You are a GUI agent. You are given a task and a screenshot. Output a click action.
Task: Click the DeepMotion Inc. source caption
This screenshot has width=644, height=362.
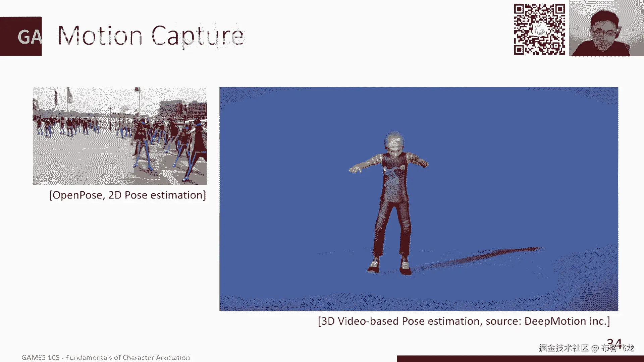pyautogui.click(x=464, y=321)
